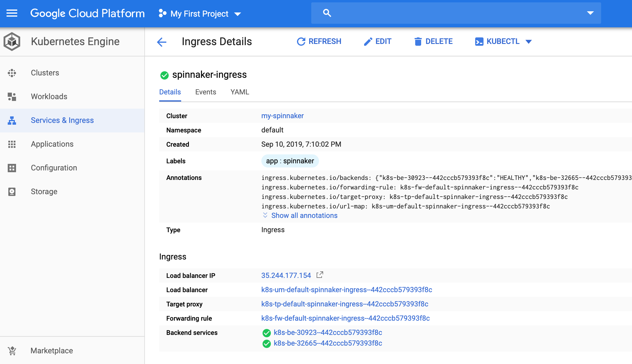Click the Storage disk icon

pyautogui.click(x=12, y=192)
